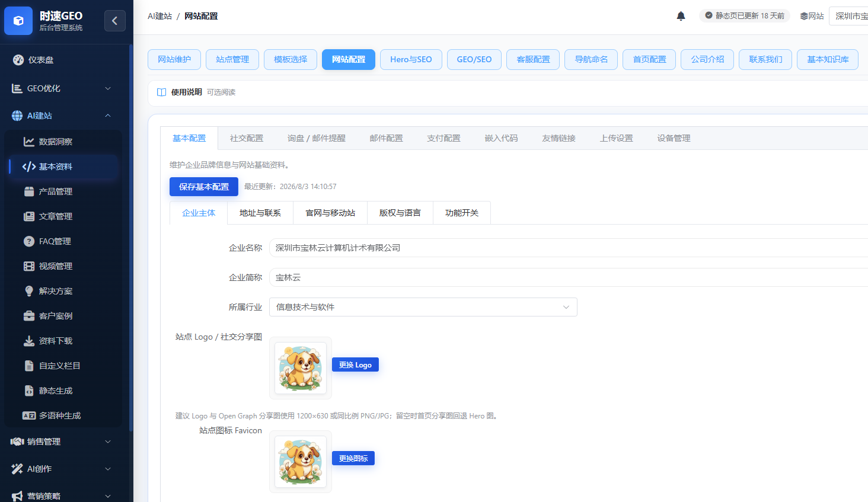Click the 网站 layers icon in header

coord(804,16)
